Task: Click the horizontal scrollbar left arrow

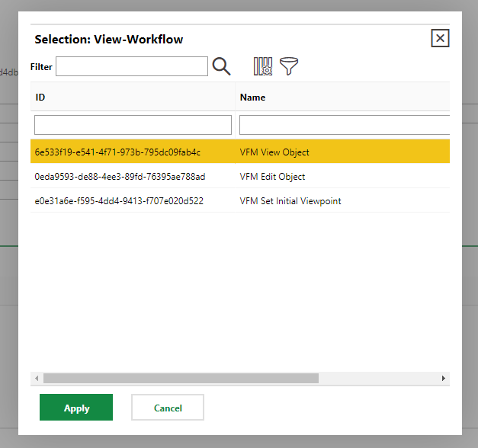Action: pos(36,378)
